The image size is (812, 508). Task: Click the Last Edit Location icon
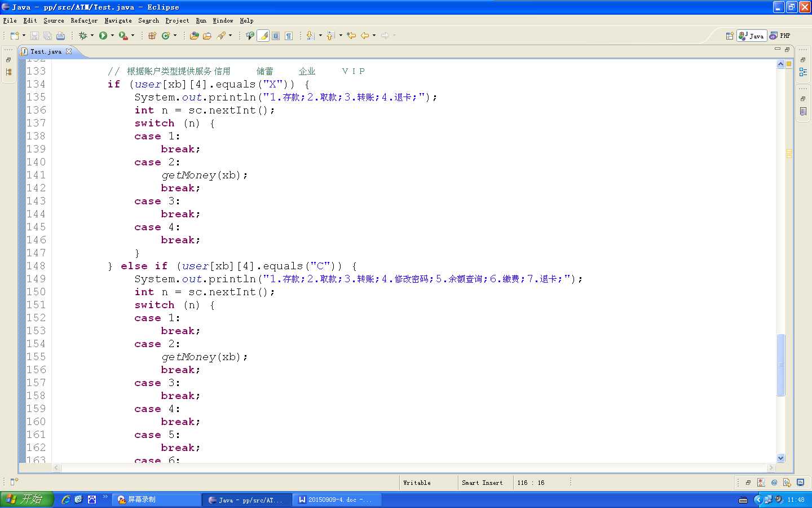click(351, 36)
